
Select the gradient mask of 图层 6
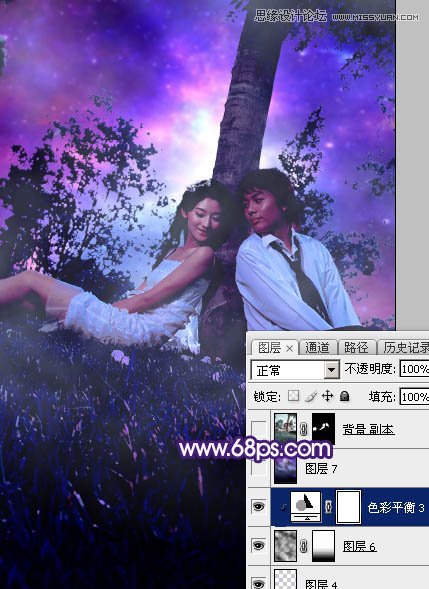[x=323, y=546]
